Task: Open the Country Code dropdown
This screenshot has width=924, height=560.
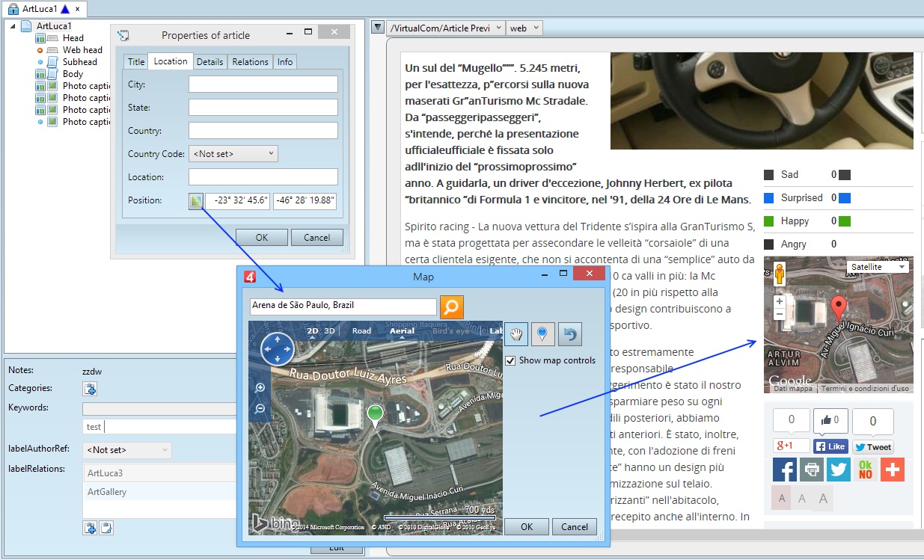Action: coord(233,153)
